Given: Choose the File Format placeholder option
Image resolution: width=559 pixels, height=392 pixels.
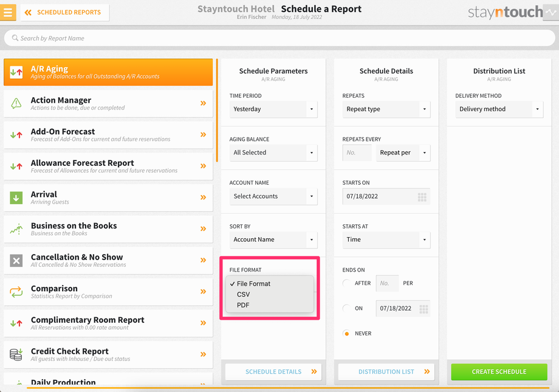Looking at the screenshot, I should click(270, 284).
